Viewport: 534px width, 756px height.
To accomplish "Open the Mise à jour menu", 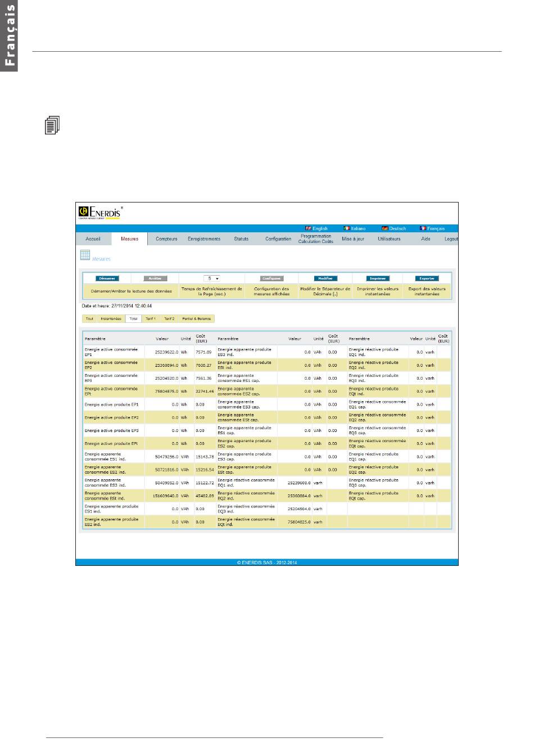I will (353, 239).
